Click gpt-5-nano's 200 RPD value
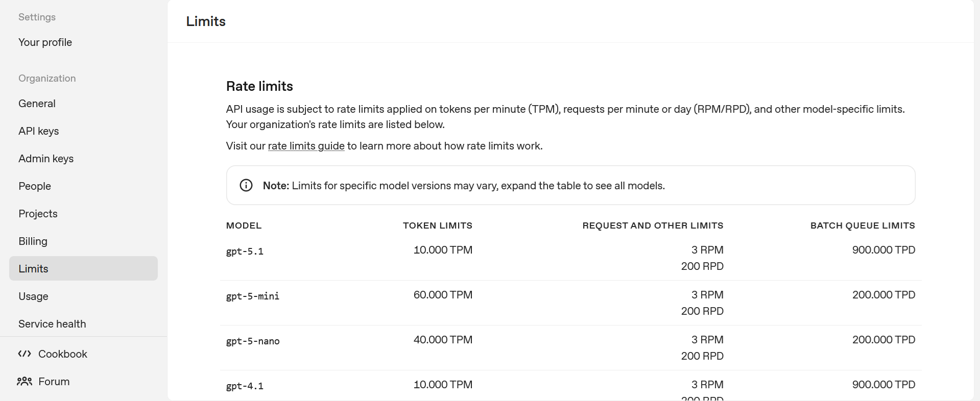980x401 pixels. (x=702, y=356)
